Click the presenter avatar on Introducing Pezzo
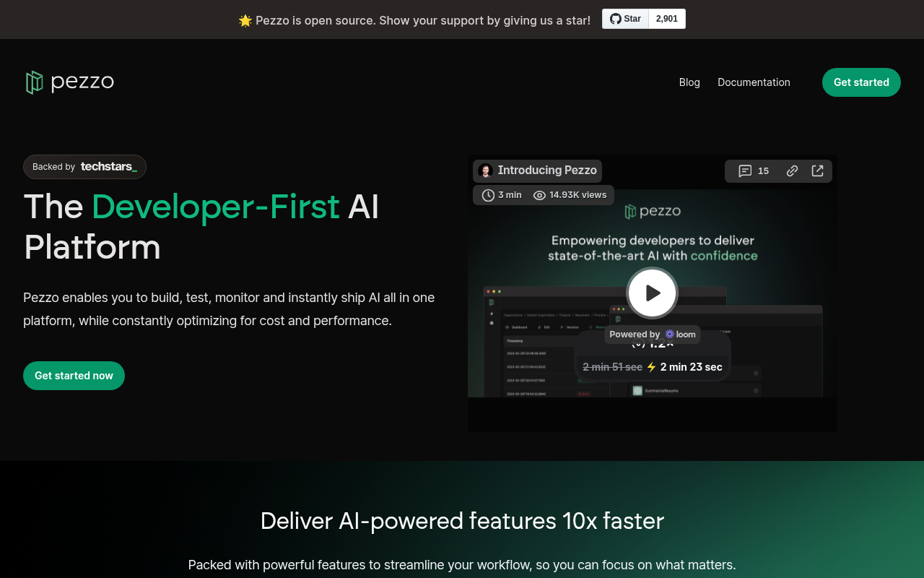 coord(485,171)
